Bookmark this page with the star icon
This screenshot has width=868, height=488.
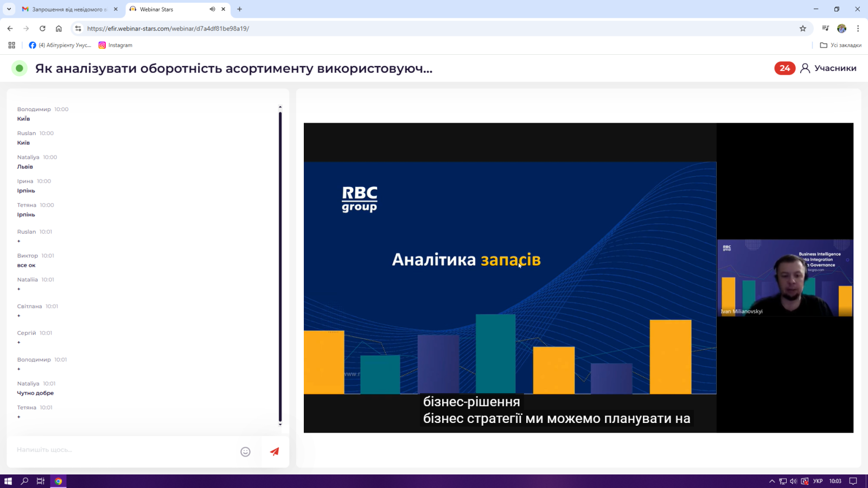(x=803, y=28)
